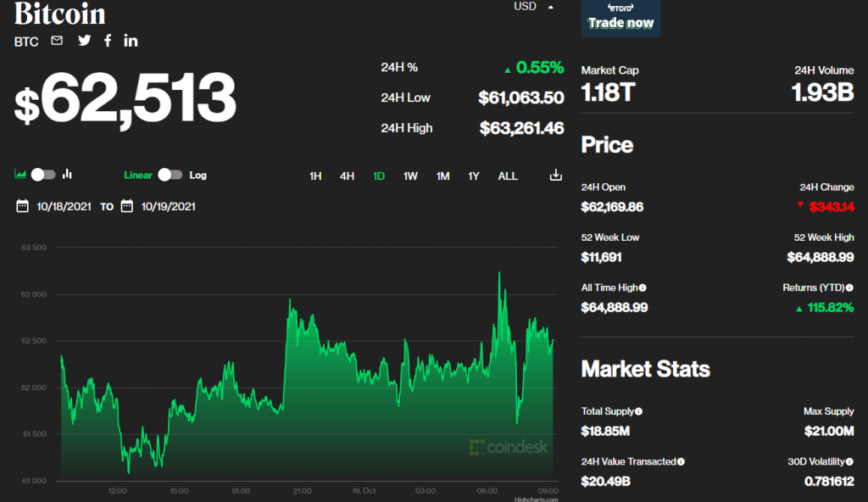Select the area chart icon

pos(20,175)
